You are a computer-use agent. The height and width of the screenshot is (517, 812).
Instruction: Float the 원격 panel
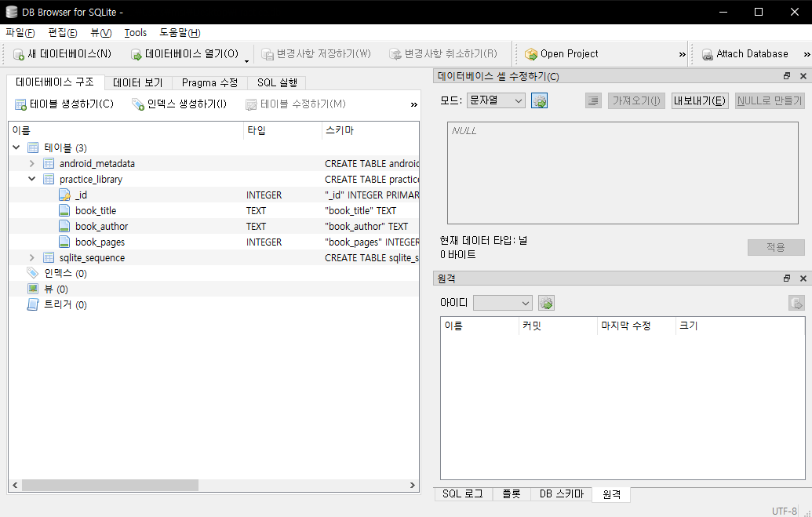tap(787, 279)
